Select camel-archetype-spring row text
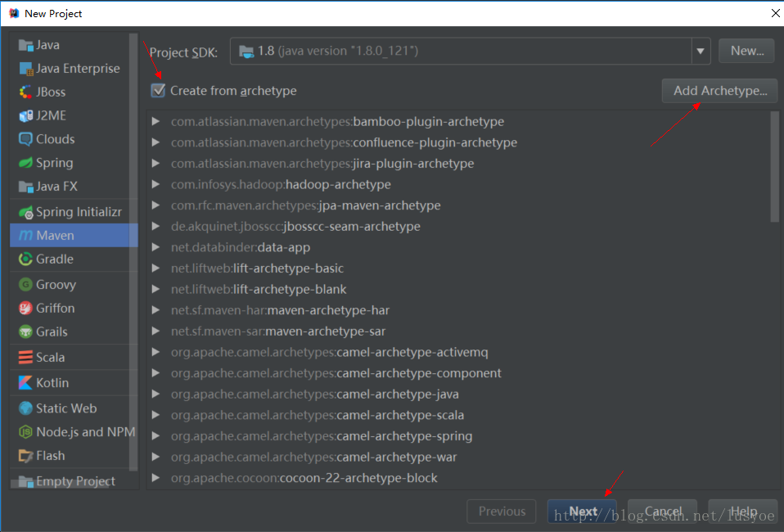Image resolution: width=784 pixels, height=532 pixels. [x=322, y=436]
